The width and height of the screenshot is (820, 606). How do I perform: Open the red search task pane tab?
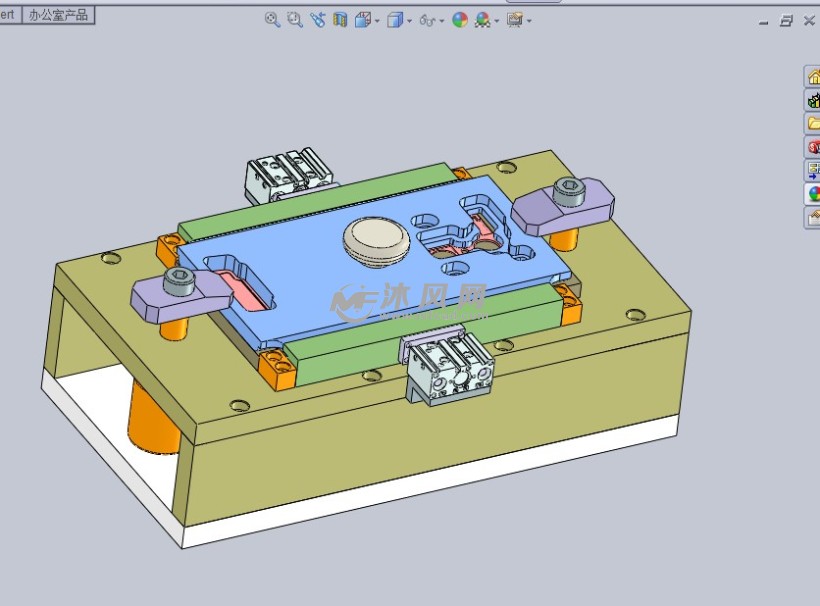[812, 147]
